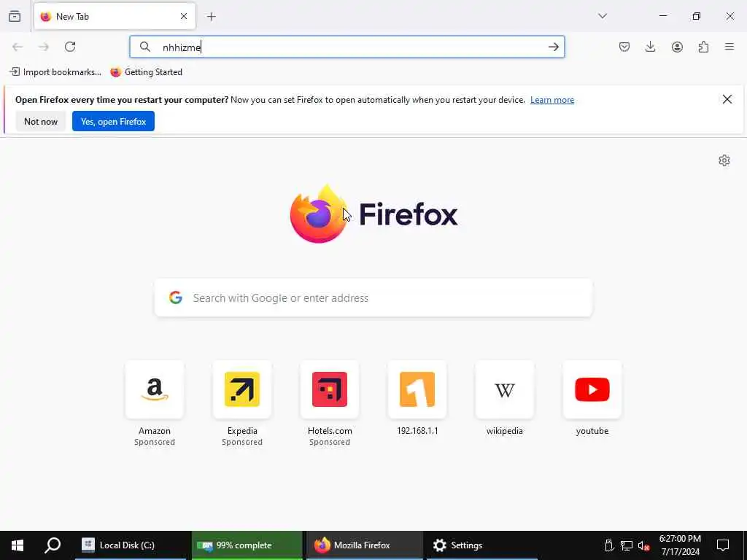This screenshot has height=560, width=747.
Task: Open the taskbar clock and date
Action: pos(680,545)
